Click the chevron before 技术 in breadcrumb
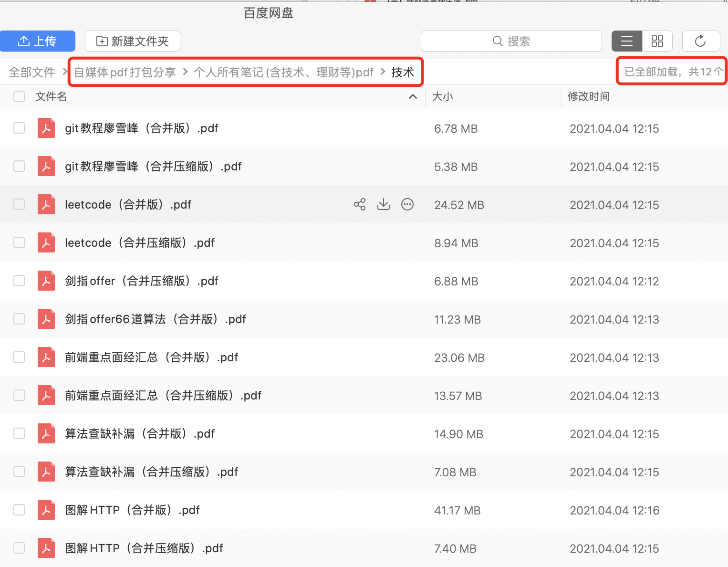 (382, 72)
